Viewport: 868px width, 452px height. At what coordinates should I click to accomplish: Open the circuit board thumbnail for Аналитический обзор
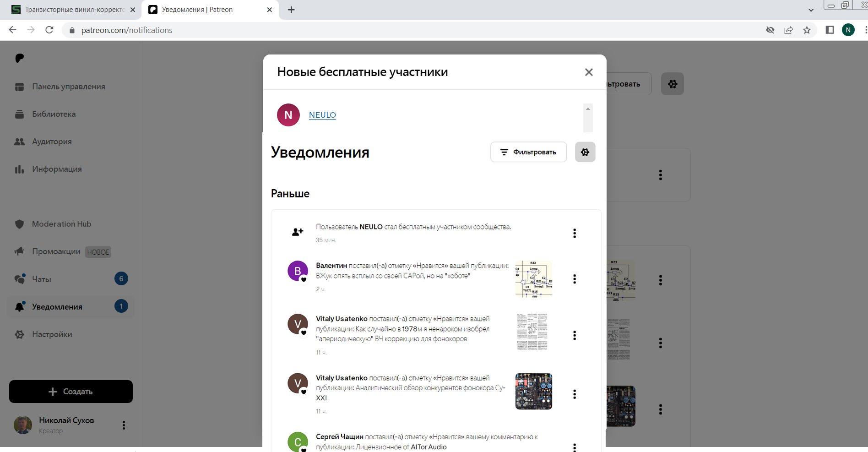(534, 391)
